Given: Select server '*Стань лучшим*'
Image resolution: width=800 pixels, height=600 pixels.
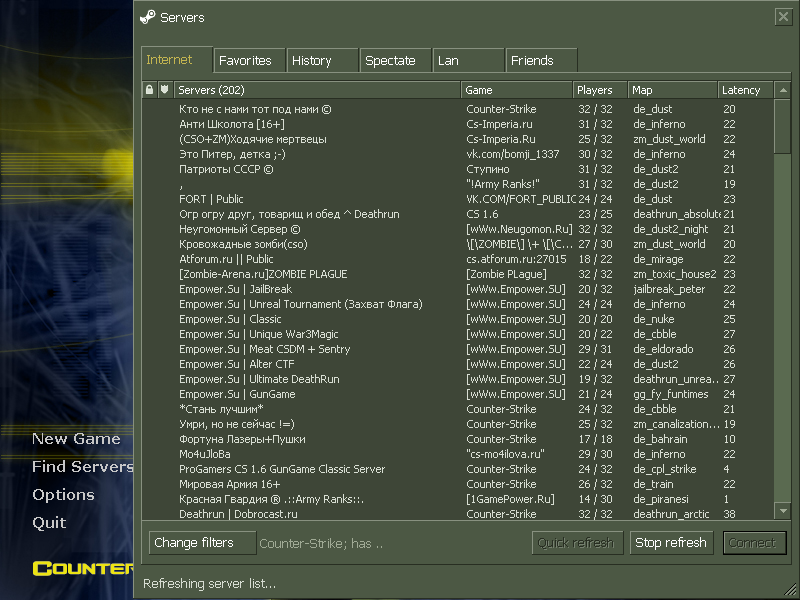Looking at the screenshot, I should pyautogui.click(x=458, y=409).
